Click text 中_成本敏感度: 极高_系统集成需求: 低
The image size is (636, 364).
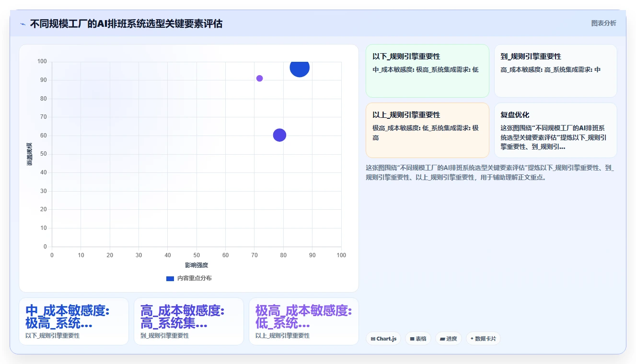click(426, 69)
